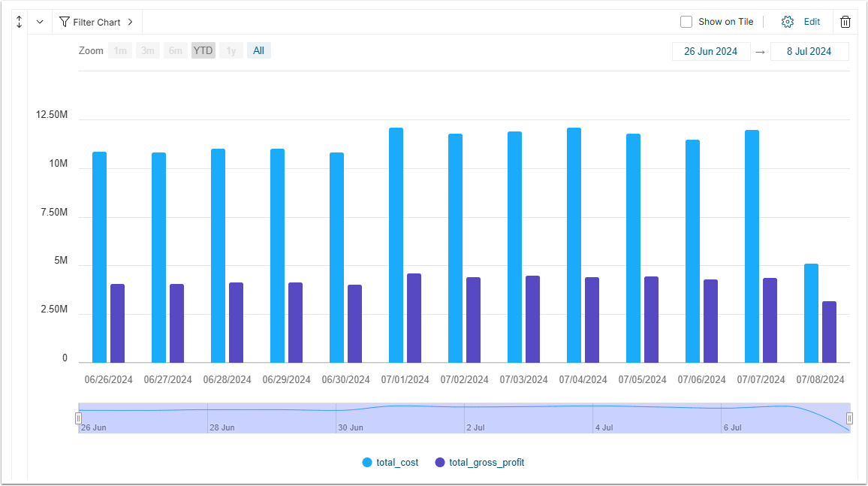This screenshot has width=868, height=486.
Task: Click the right navigator range handle
Action: click(849, 418)
